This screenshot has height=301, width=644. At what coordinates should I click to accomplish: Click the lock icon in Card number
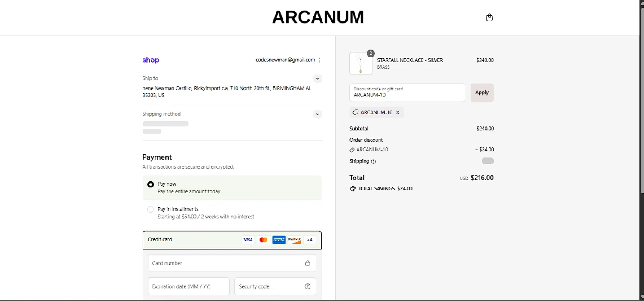pyautogui.click(x=307, y=263)
